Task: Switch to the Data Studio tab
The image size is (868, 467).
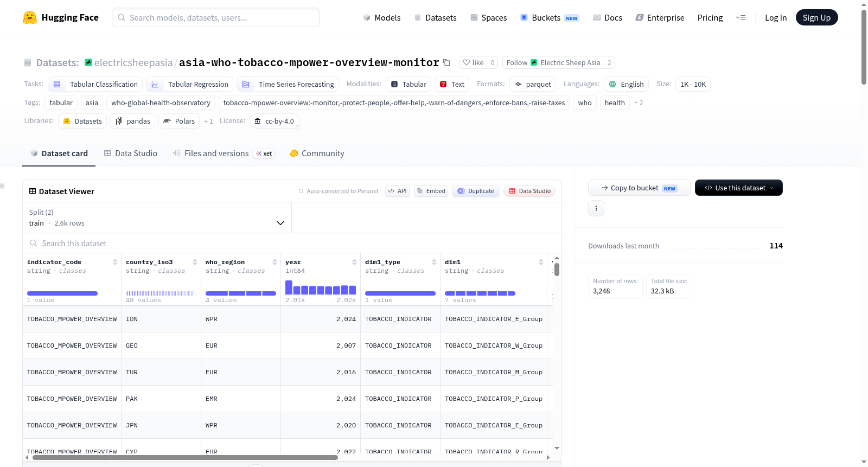Action: click(x=131, y=153)
